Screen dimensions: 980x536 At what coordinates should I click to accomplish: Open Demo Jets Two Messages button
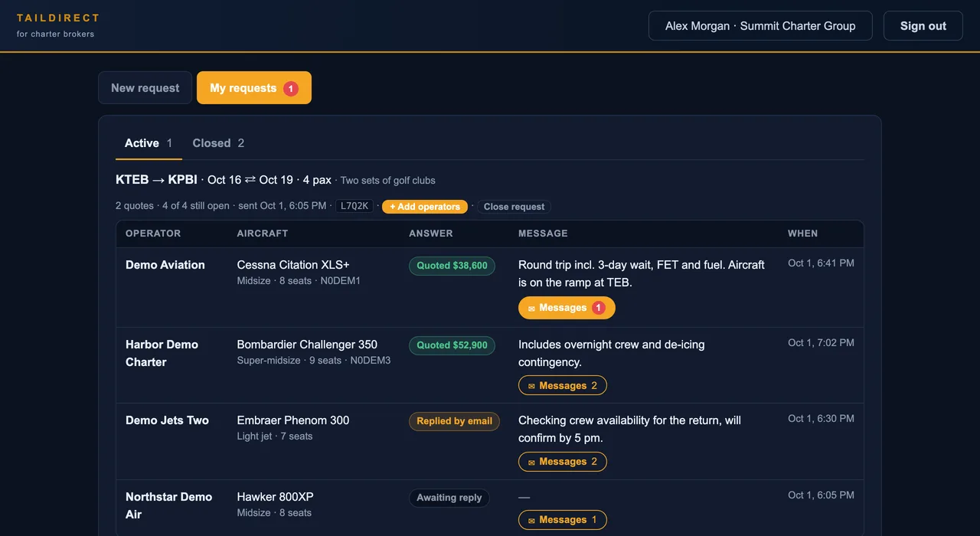(563, 461)
